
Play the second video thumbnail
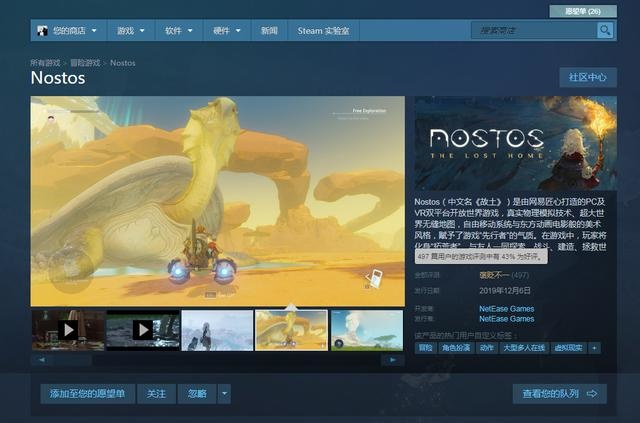pyautogui.click(x=143, y=330)
